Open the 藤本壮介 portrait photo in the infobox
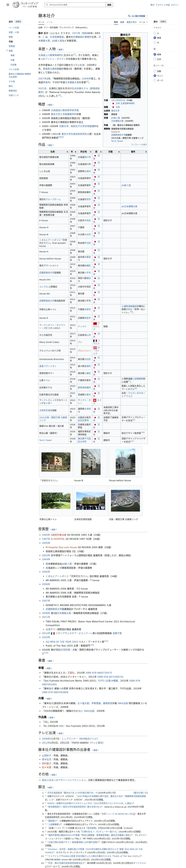Viewport: 186px width, 868px height. [x=125, y=68]
